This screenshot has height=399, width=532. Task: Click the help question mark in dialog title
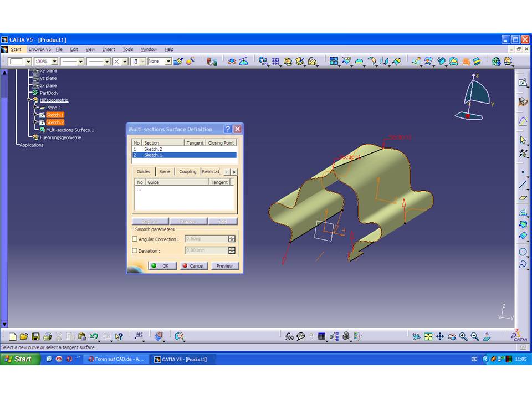[x=228, y=129]
